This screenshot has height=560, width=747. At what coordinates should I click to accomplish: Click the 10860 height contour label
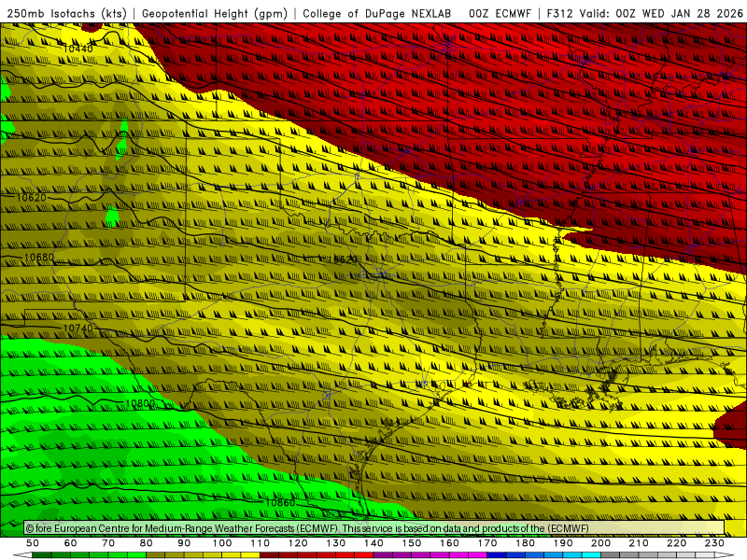280,503
